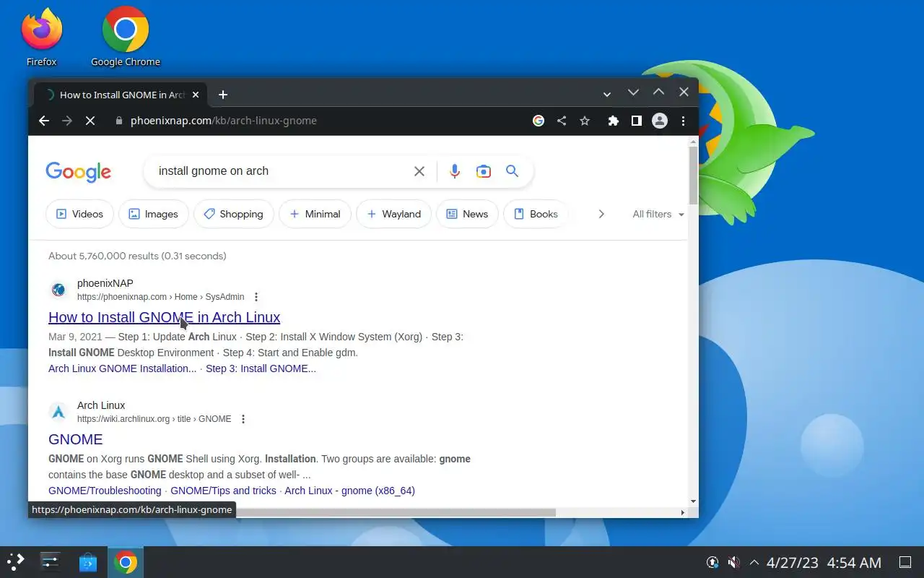Screen dimensions: 924x578
Task: Click the phoenixNAP site favicon
Action: tap(58, 290)
